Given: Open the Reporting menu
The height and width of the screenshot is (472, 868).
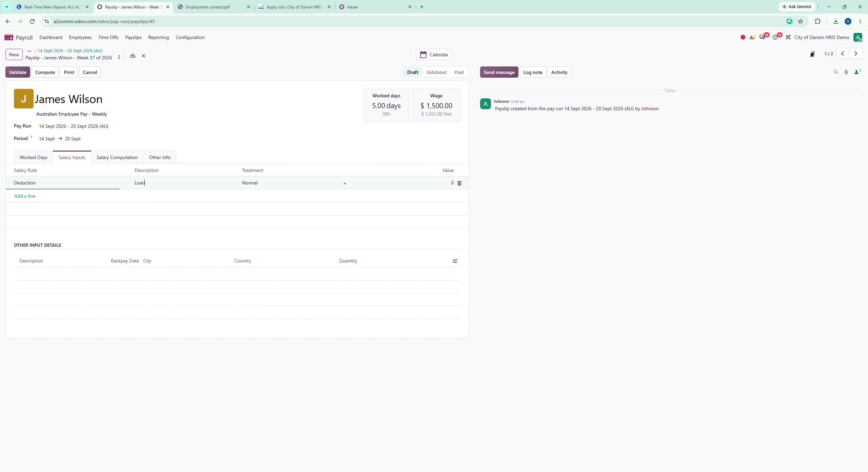Looking at the screenshot, I should coord(159,37).
